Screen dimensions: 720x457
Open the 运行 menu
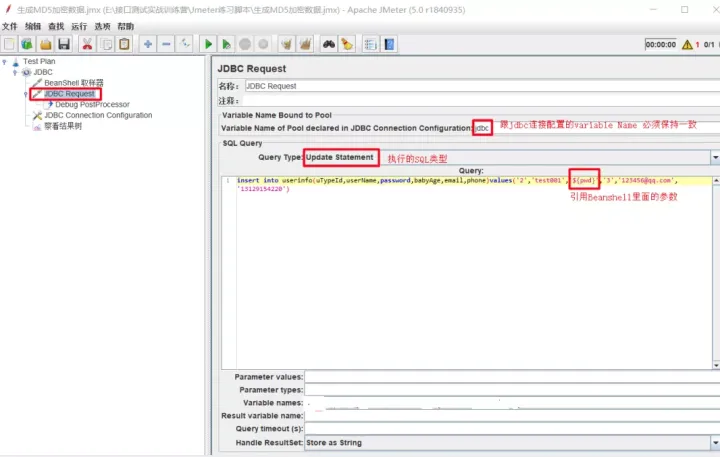click(79, 26)
